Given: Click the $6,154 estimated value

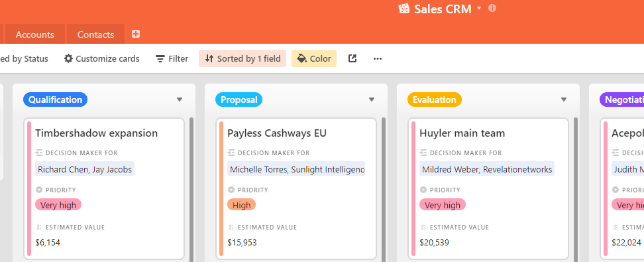Looking at the screenshot, I should (48, 243).
